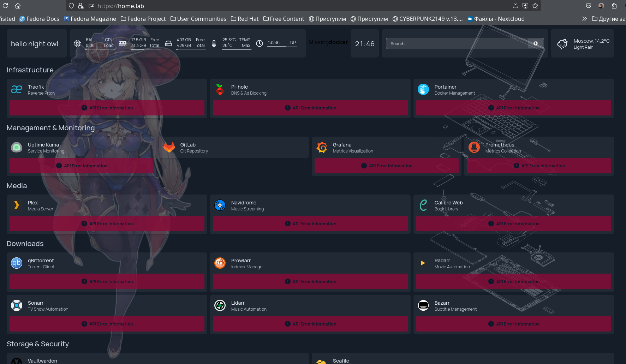
Task: Click the search provider icon in search box
Action: 536,43
